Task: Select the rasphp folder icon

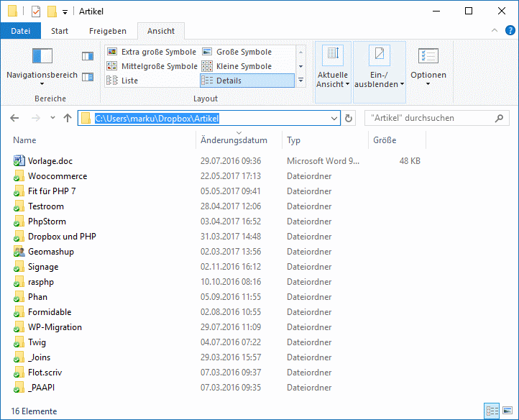Action: [19, 282]
